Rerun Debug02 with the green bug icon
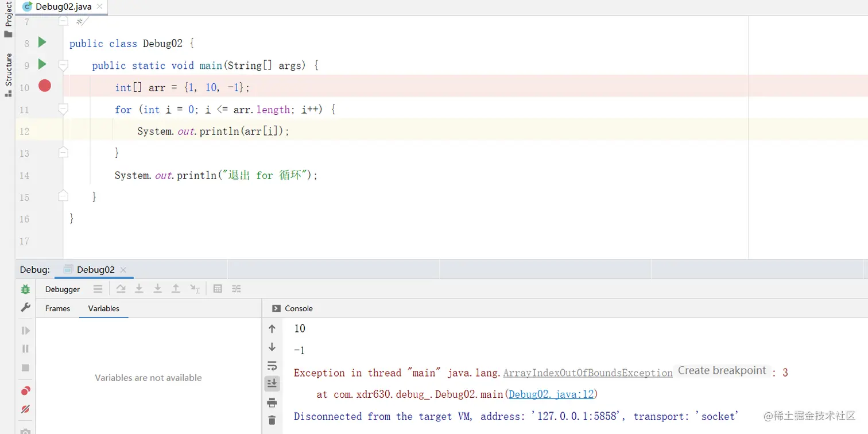Screen dimensions: 868x434 [25, 289]
